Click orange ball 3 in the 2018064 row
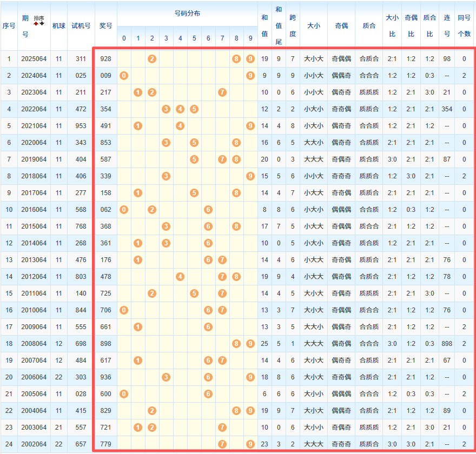Screen dimensions: 476x454 166,176
